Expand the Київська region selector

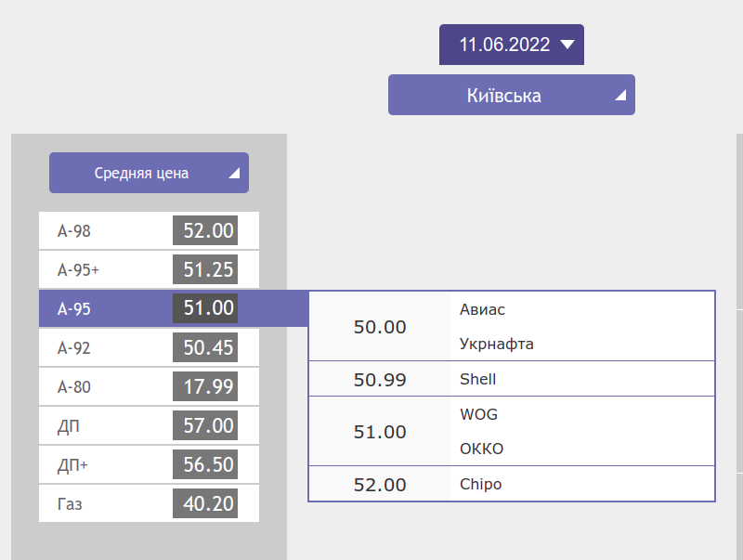coord(511,95)
